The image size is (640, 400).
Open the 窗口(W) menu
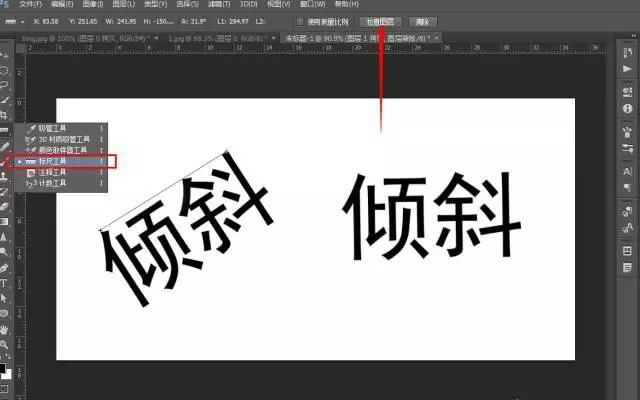[x=312, y=4]
